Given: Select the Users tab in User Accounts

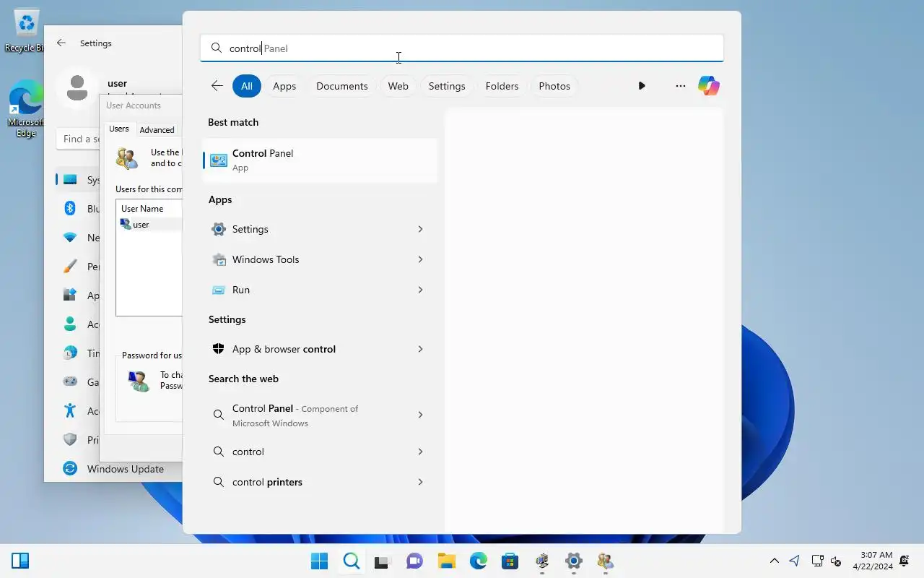Looking at the screenshot, I should tap(118, 129).
